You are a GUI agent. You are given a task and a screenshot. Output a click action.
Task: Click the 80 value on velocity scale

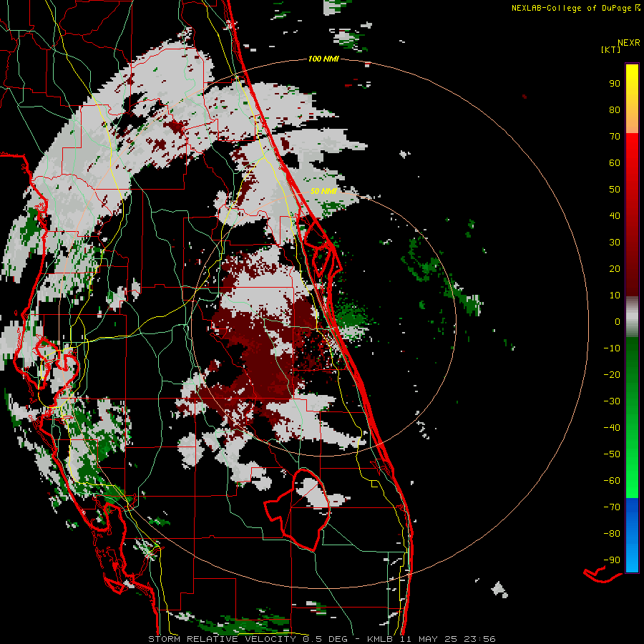click(x=615, y=109)
